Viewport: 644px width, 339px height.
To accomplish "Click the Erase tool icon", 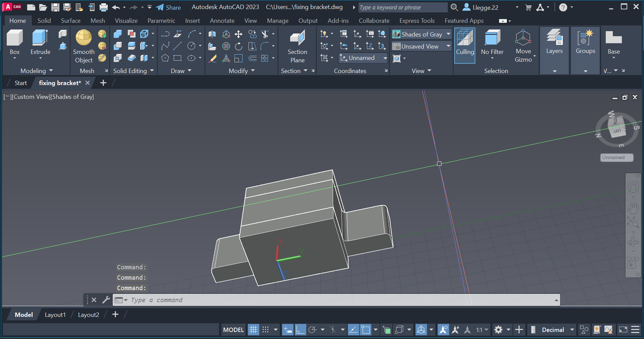I will pyautogui.click(x=212, y=58).
